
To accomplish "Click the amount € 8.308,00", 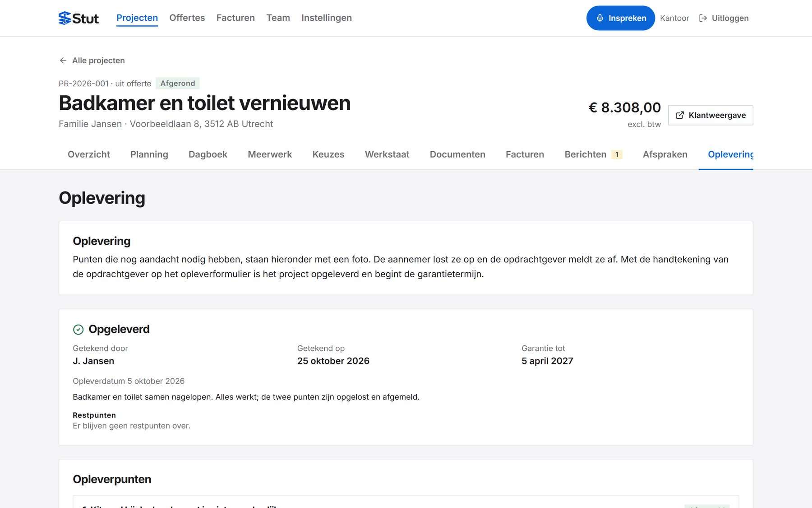I will [624, 107].
